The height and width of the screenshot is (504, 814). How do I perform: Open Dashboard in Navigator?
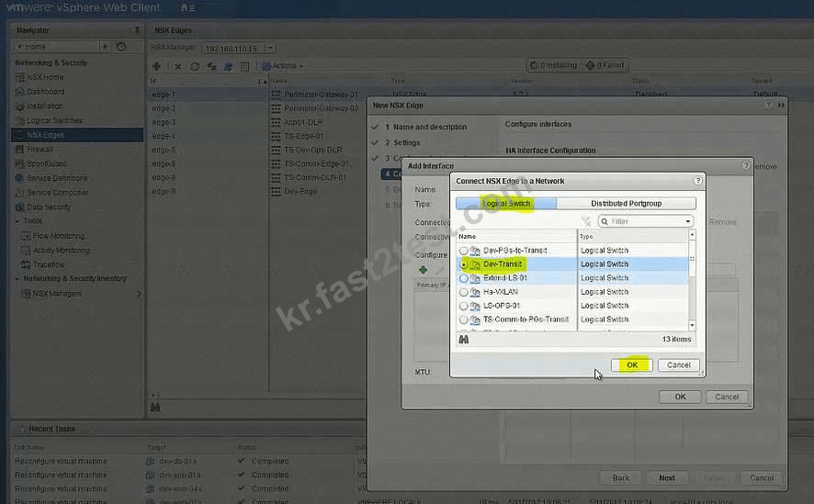46,92
